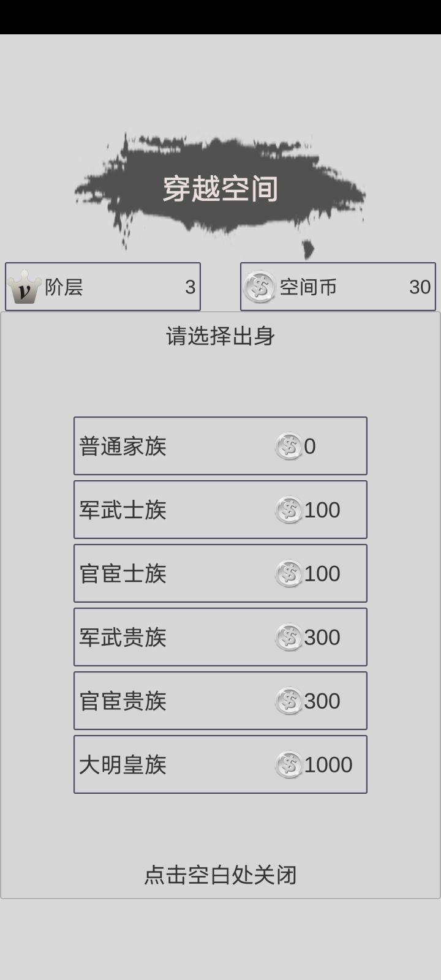441x980 pixels.
Task: Tap the 空间币 balance panel
Action: tap(338, 287)
